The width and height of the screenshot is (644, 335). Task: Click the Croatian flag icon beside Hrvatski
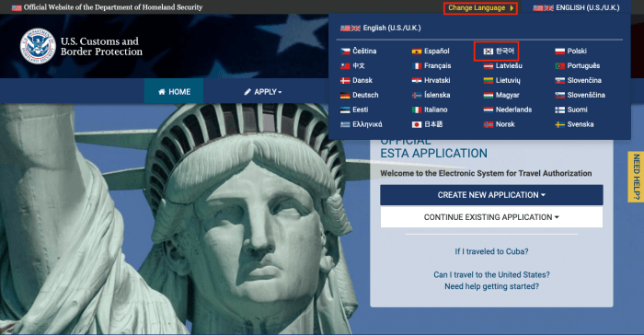[417, 81]
